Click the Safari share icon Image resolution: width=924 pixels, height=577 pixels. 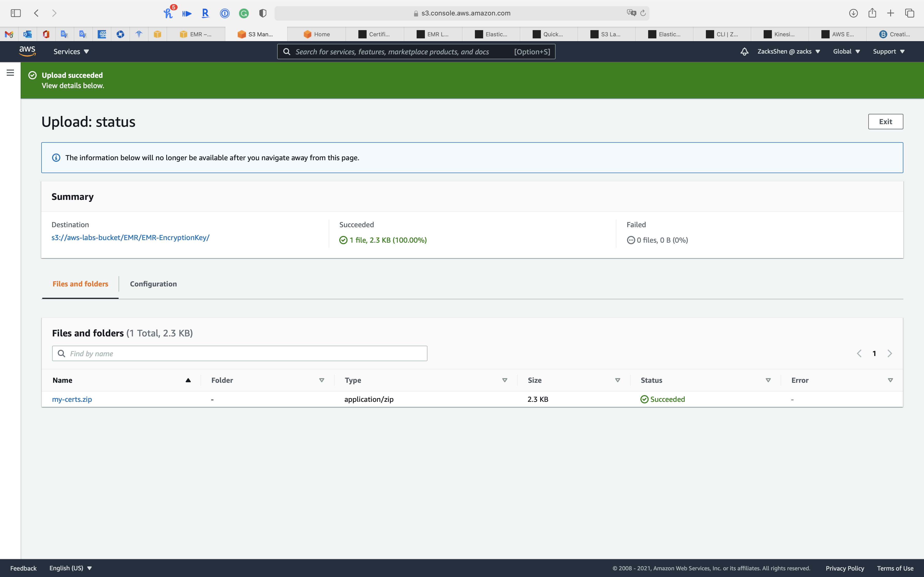872,13
